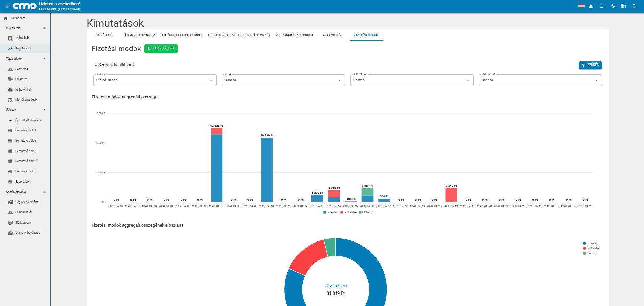
Task: Open the Felhasználó user dropdown
Action: [x=540, y=80]
